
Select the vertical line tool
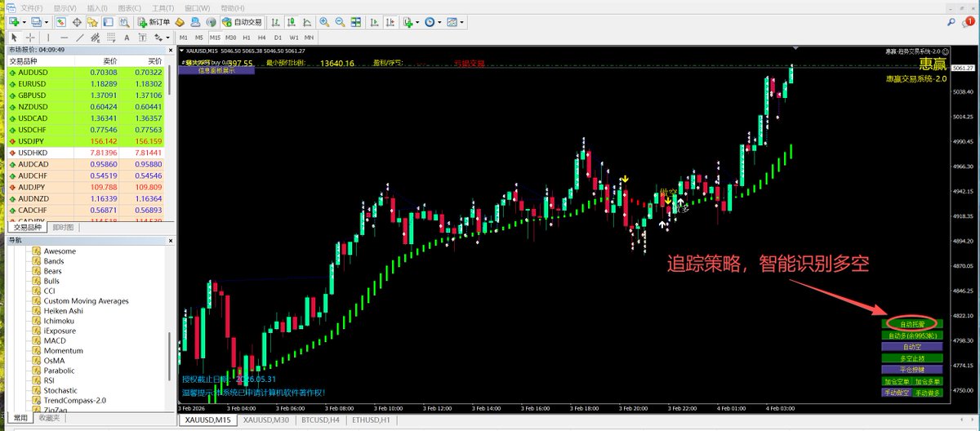(x=48, y=38)
